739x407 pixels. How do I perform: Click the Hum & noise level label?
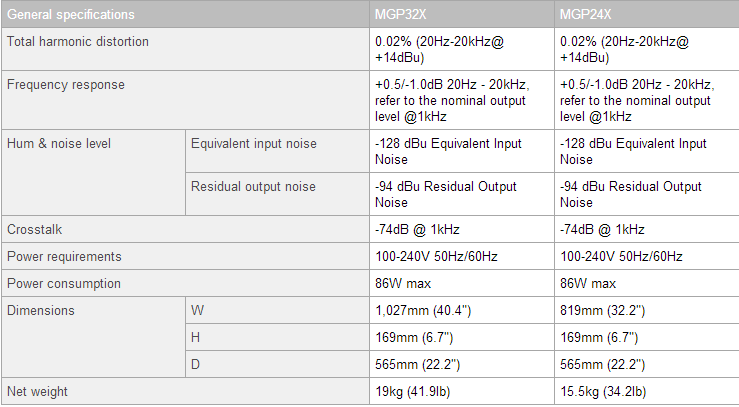pos(59,143)
